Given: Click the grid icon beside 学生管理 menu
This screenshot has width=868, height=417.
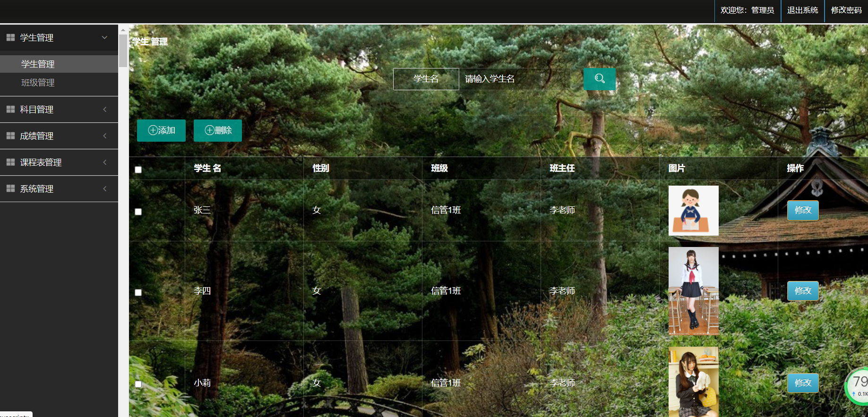Looking at the screenshot, I should (x=10, y=37).
